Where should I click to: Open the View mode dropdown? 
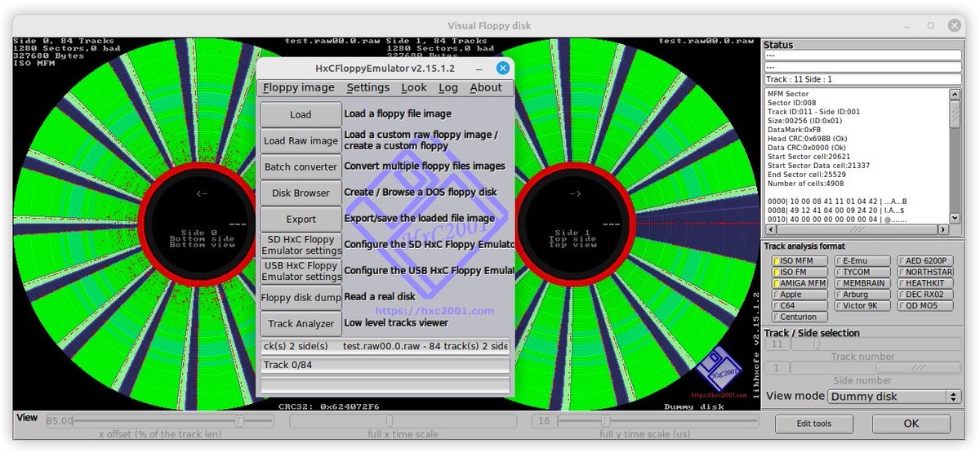pos(894,397)
